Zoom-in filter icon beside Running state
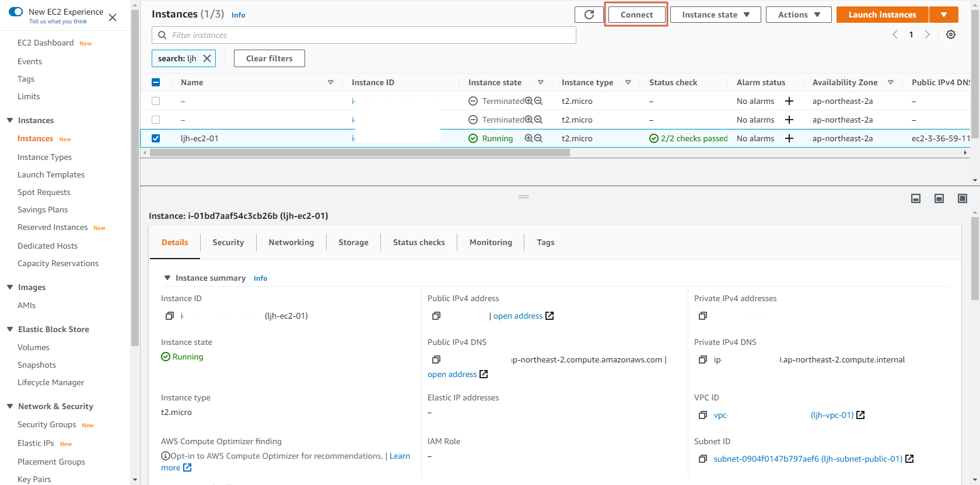The width and height of the screenshot is (980, 485). pyautogui.click(x=528, y=138)
